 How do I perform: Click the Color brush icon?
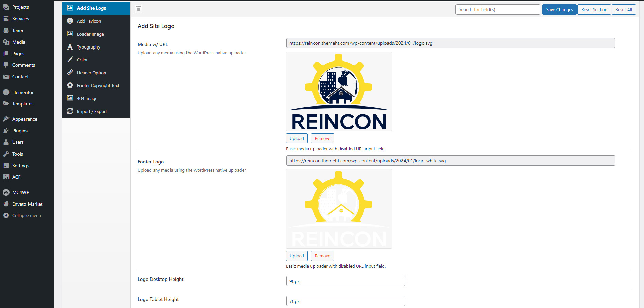click(70, 60)
